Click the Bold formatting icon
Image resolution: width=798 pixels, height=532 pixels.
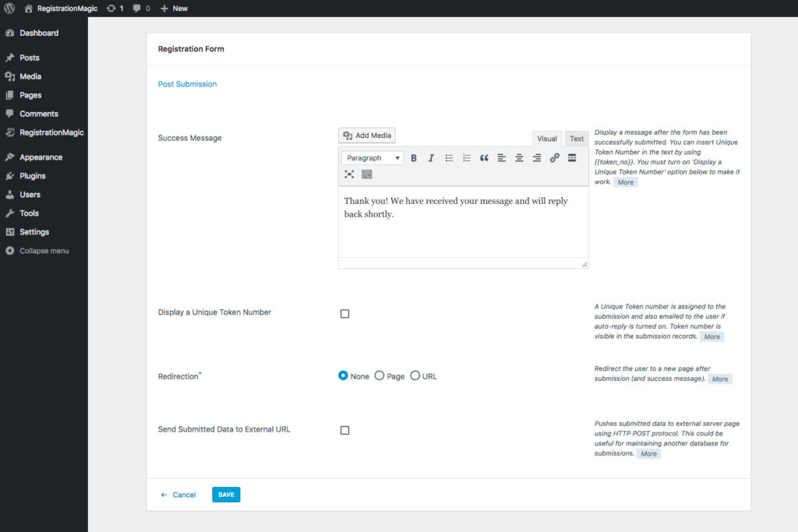pyautogui.click(x=414, y=158)
